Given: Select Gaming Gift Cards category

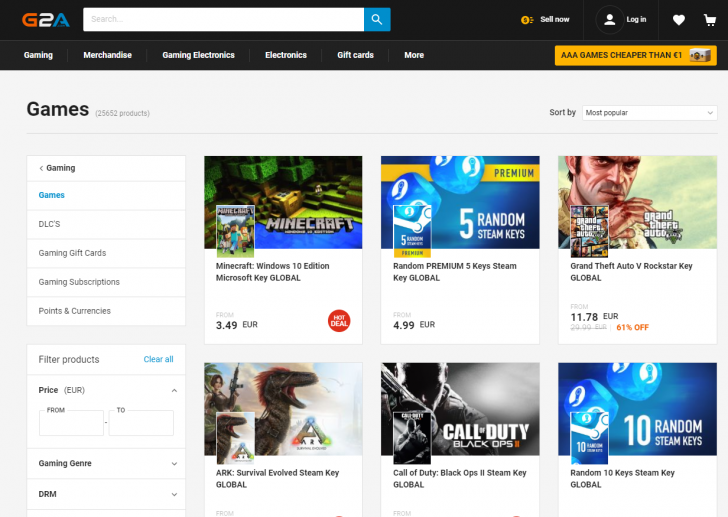Looking at the screenshot, I should tap(106, 253).
